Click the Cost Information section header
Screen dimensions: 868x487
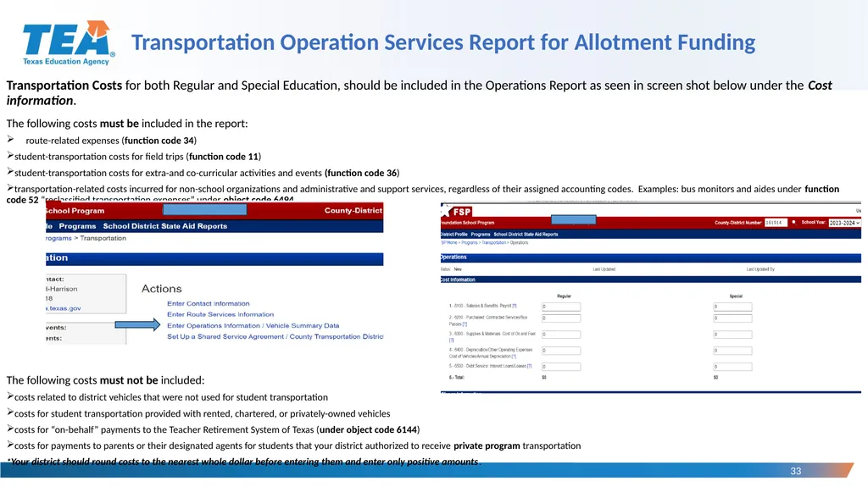click(x=650, y=279)
